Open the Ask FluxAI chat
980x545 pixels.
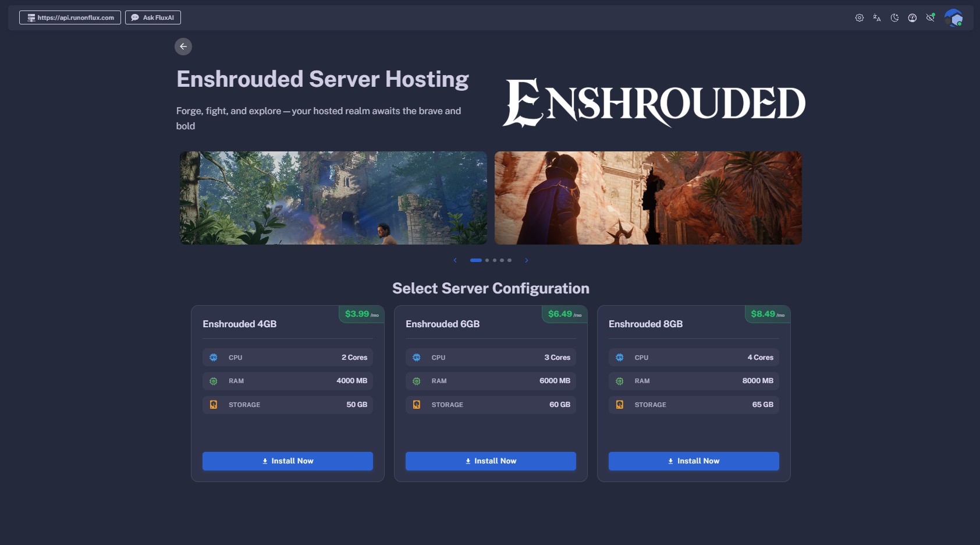click(153, 17)
